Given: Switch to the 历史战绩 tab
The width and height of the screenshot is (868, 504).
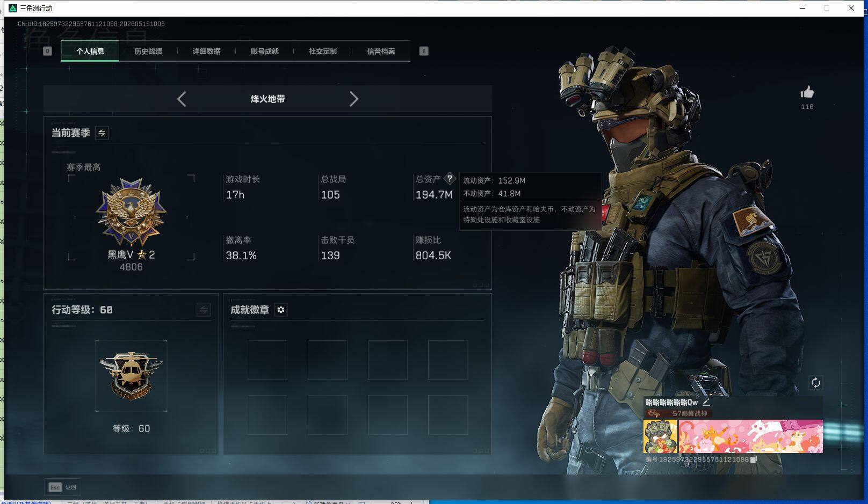Looking at the screenshot, I should click(148, 51).
